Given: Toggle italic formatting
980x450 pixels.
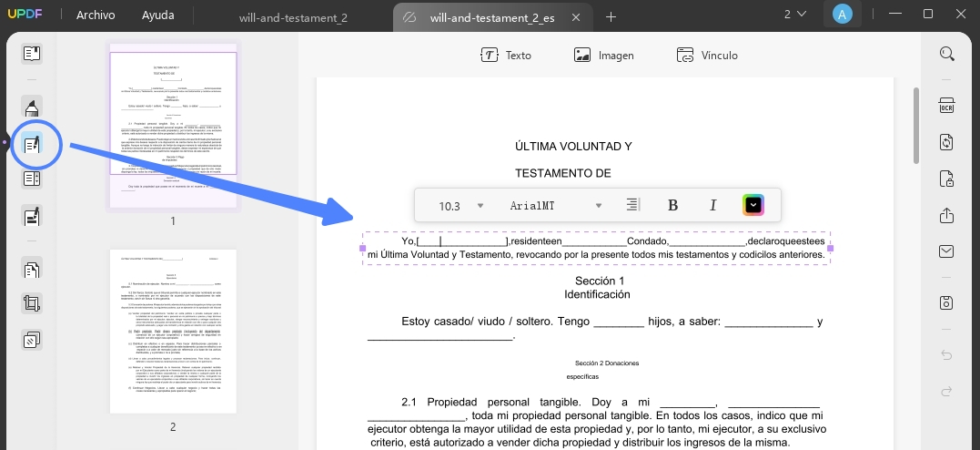Looking at the screenshot, I should tap(712, 205).
